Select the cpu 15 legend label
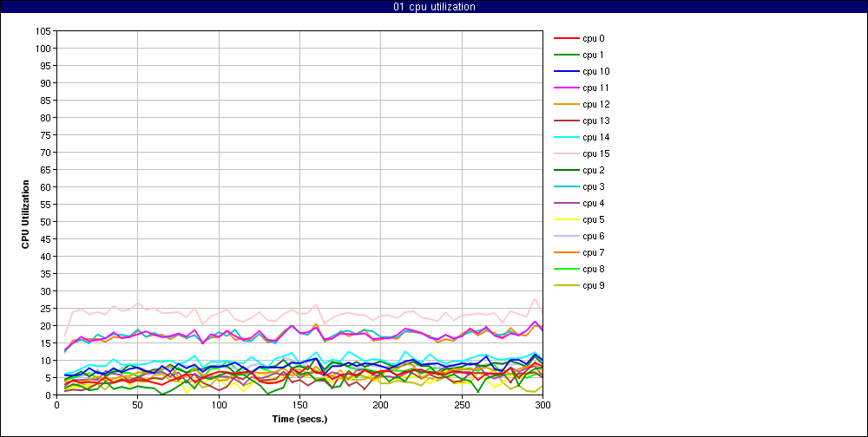The width and height of the screenshot is (868, 437). (x=595, y=153)
